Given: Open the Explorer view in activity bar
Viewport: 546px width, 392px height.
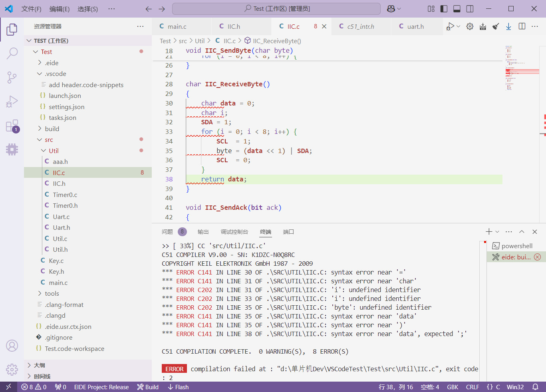Looking at the screenshot, I should coord(12,29).
